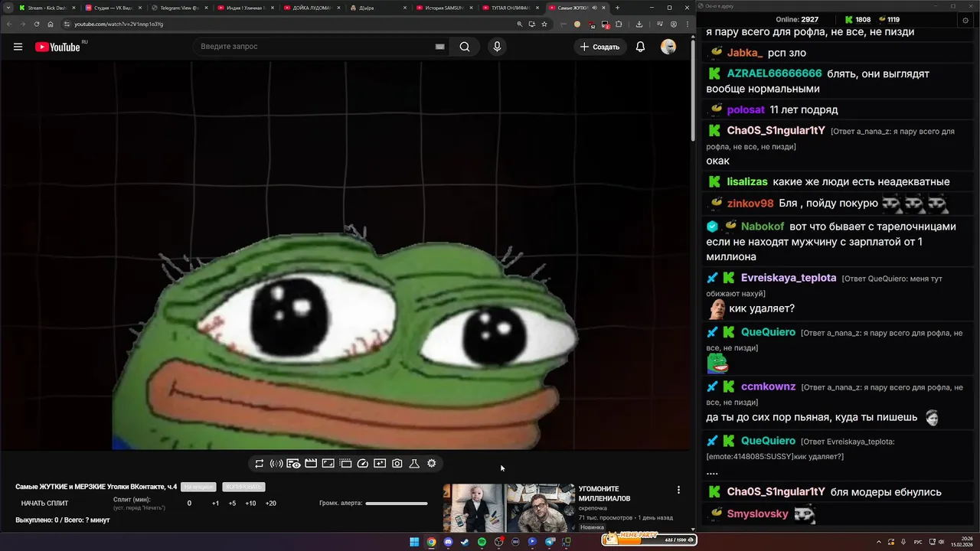Open YouTube notifications bell
Viewport: 980px width, 551px height.
click(640, 47)
